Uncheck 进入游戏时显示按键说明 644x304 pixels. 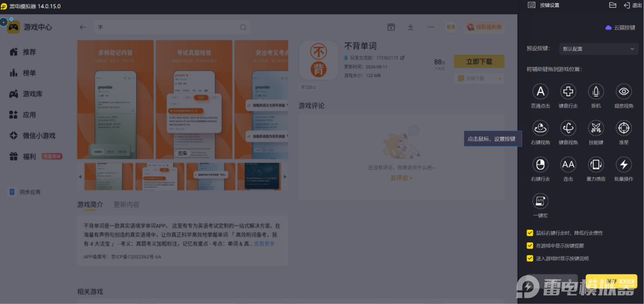(530, 258)
